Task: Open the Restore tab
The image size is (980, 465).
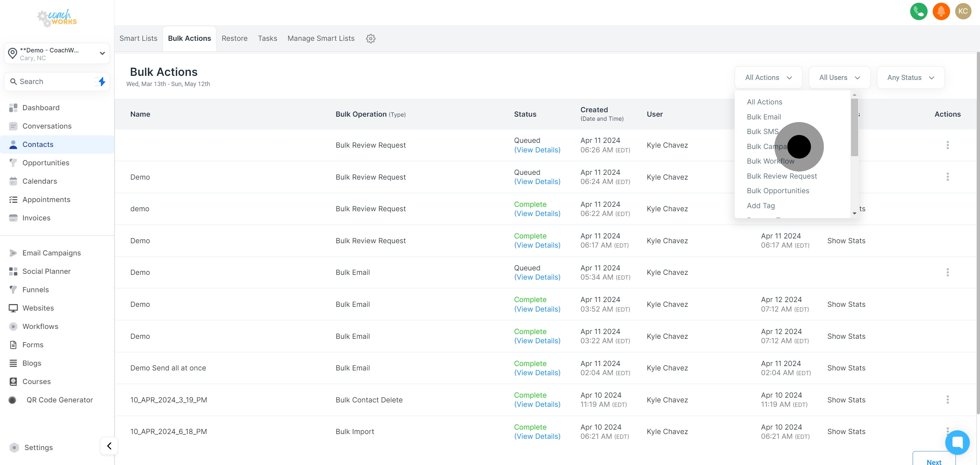Action: [x=234, y=38]
